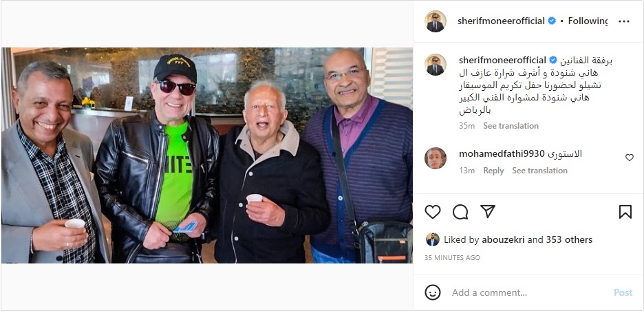644x313 pixels.
Task: Reply to mohamedfathi9930's comment
Action: (493, 171)
